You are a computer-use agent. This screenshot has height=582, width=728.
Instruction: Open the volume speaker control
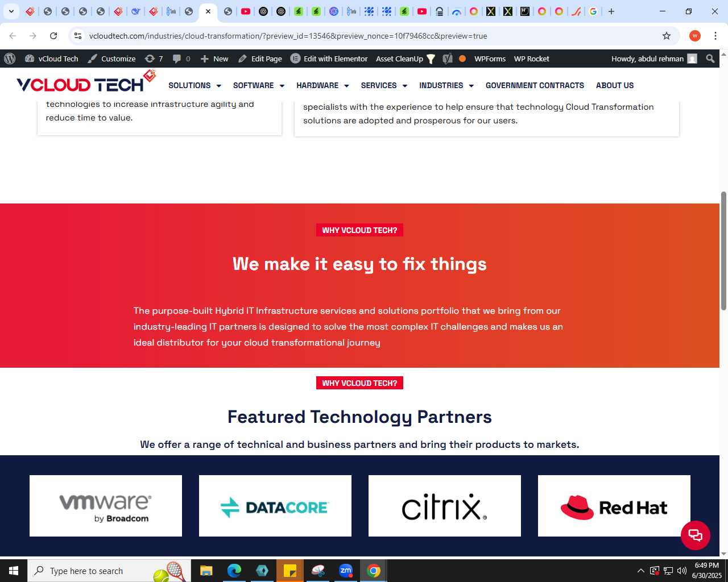(682, 571)
